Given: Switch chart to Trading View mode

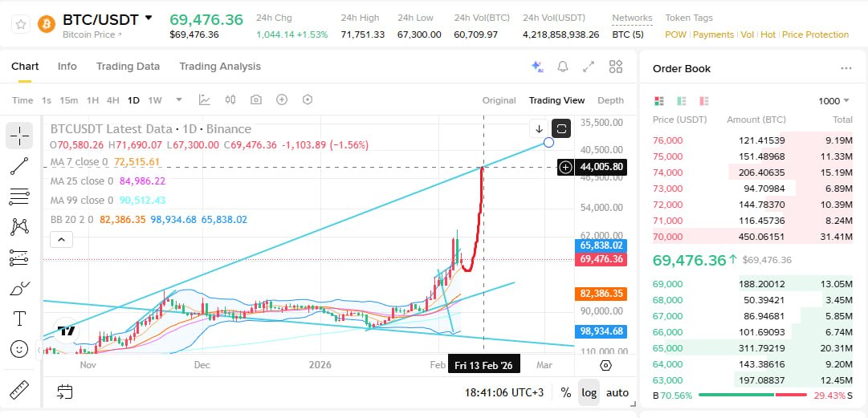Looking at the screenshot, I should click(556, 100).
